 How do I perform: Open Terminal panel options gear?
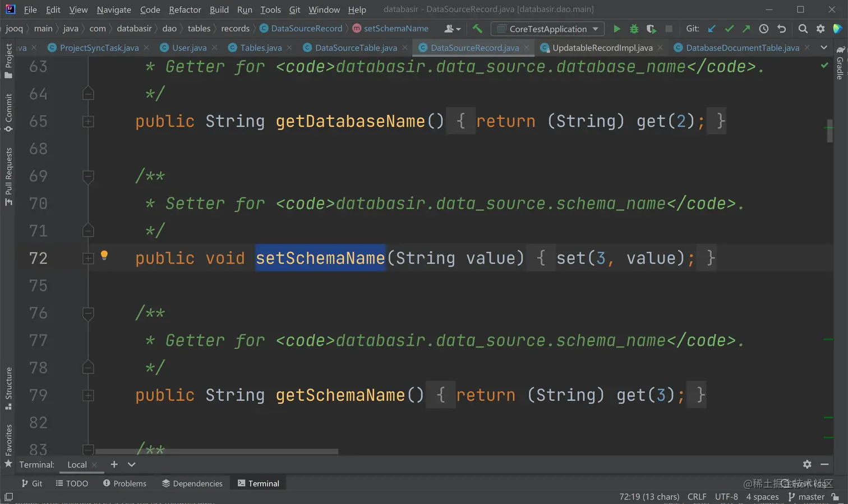click(807, 464)
